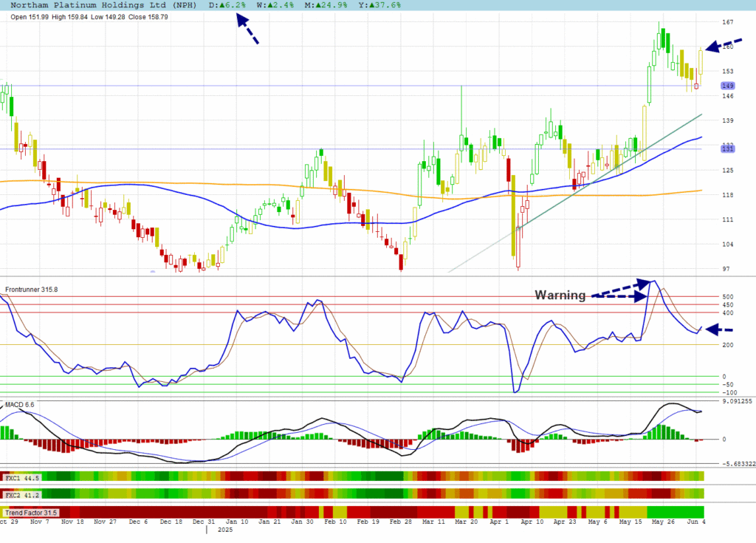Click the FXC1 44.5 label

tap(21, 478)
